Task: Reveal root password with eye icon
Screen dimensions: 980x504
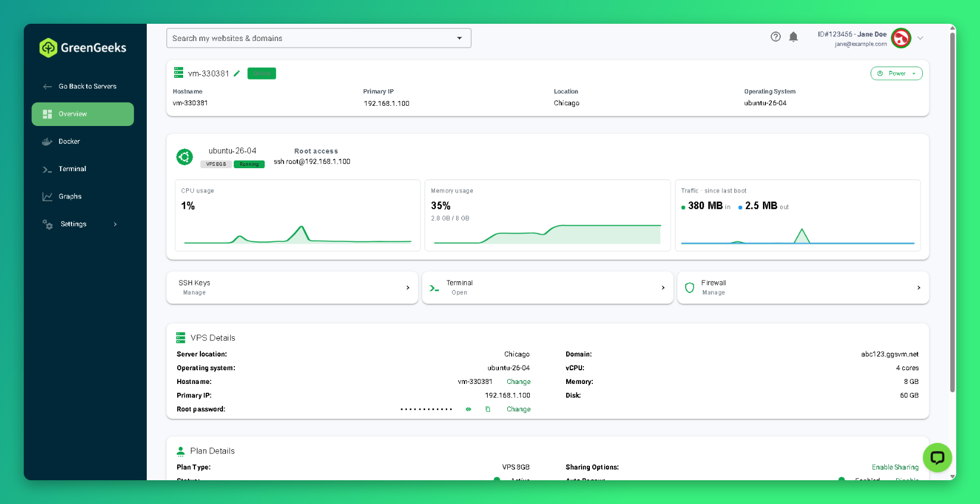Action: [469, 409]
